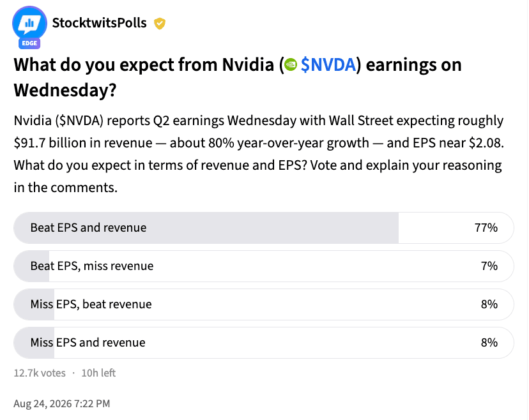Choose Miss EPS, beat revenue option
This screenshot has width=529, height=420.
click(x=264, y=304)
